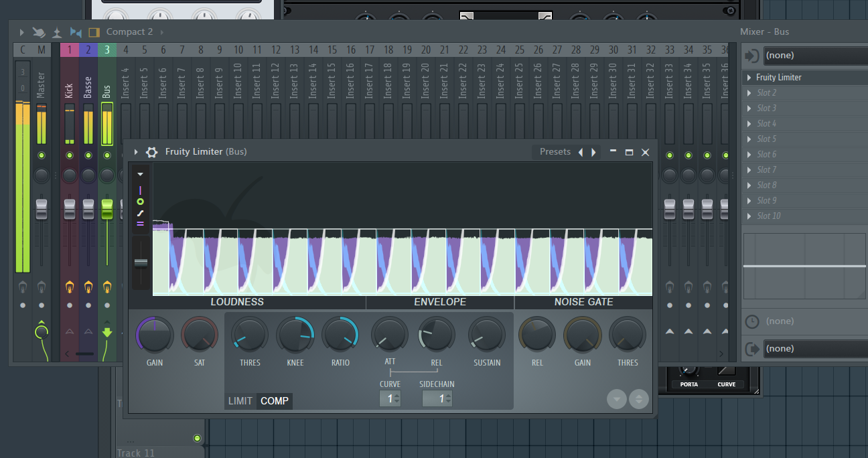This screenshot has width=868, height=458.
Task: Click the envelope REL knob
Action: click(x=437, y=335)
